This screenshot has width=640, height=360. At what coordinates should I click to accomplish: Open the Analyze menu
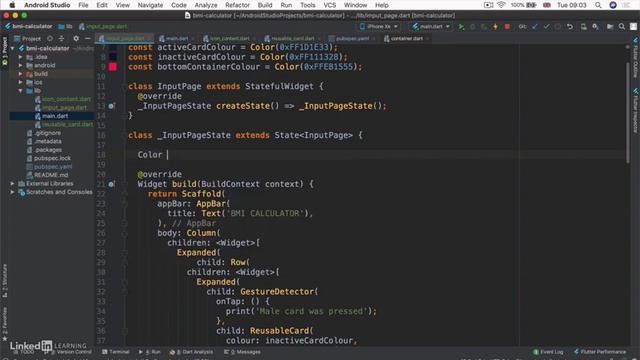tap(206, 5)
